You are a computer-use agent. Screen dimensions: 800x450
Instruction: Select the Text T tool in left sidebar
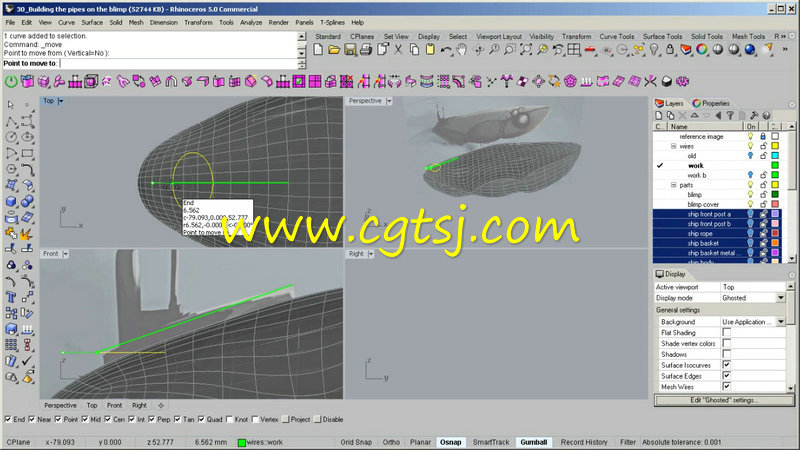point(11,297)
